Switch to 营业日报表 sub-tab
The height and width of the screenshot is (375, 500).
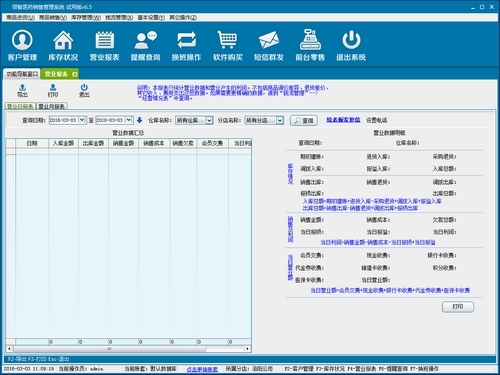[x=20, y=106]
